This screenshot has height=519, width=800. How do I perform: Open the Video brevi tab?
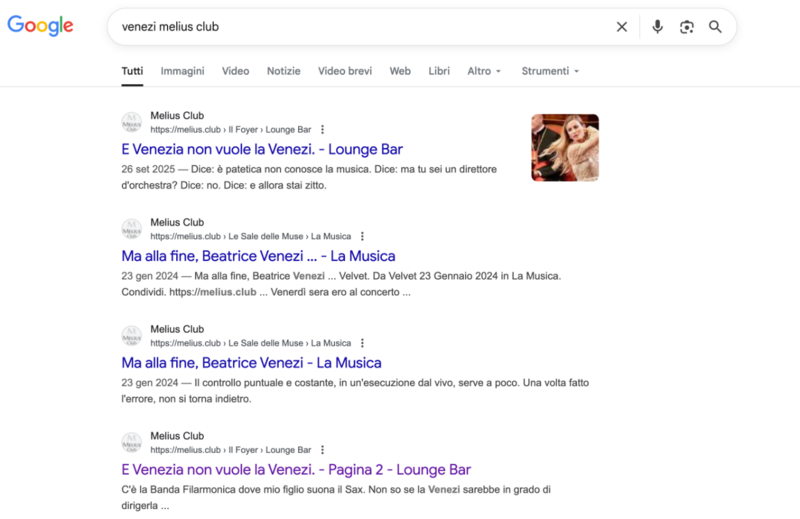coord(345,71)
